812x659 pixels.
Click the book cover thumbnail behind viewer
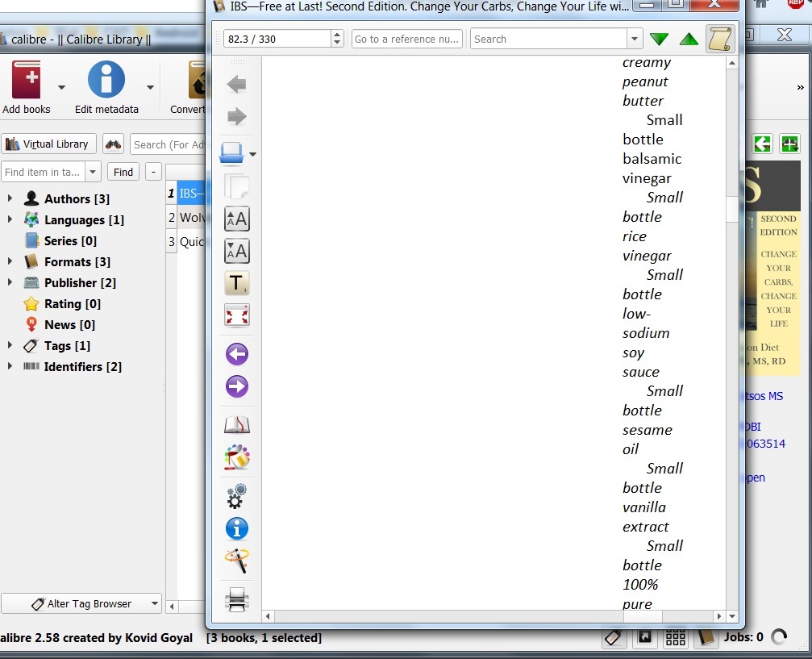(x=773, y=268)
